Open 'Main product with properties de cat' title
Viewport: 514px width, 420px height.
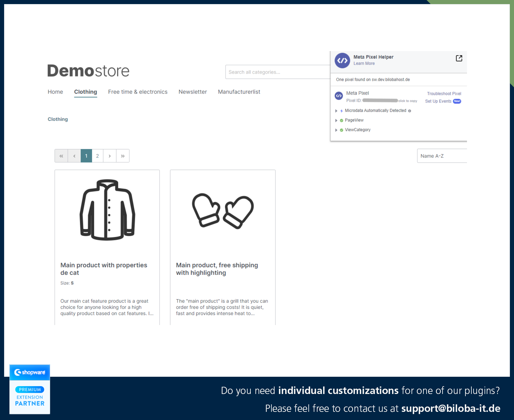[x=104, y=269]
